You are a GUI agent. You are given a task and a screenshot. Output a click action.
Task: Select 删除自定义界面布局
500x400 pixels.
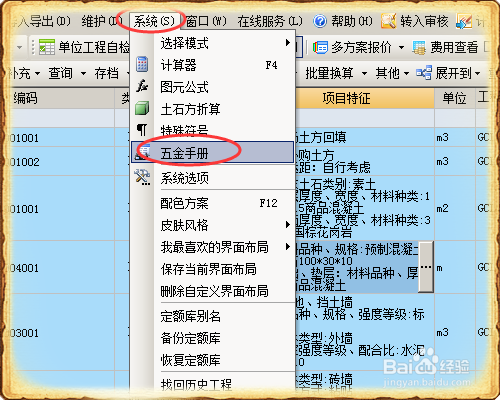coord(213,291)
